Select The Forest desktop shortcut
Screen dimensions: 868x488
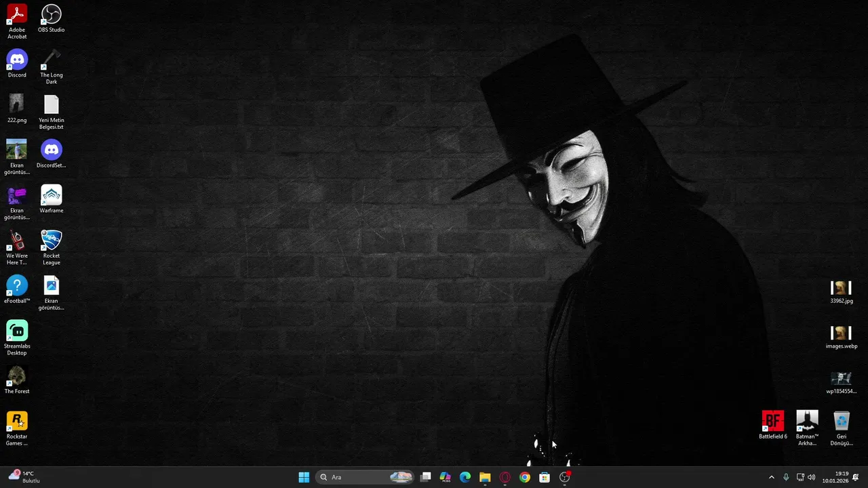tap(17, 380)
